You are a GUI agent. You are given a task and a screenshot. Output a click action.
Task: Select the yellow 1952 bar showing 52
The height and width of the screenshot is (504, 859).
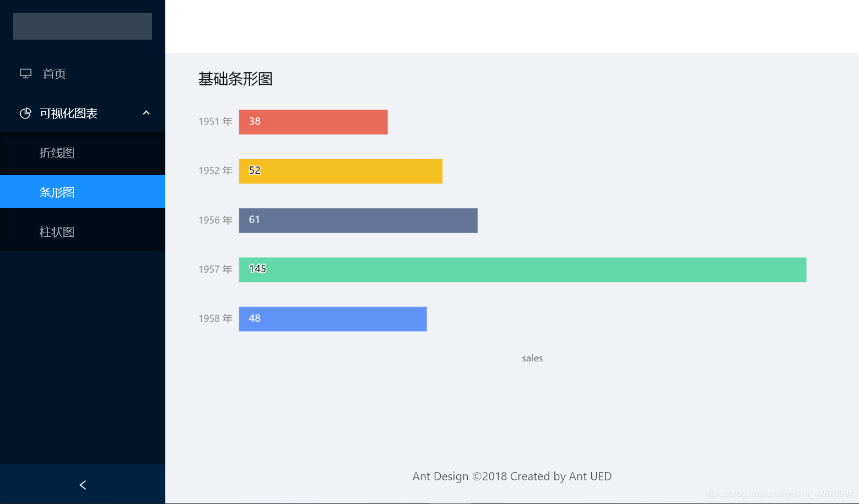point(340,171)
